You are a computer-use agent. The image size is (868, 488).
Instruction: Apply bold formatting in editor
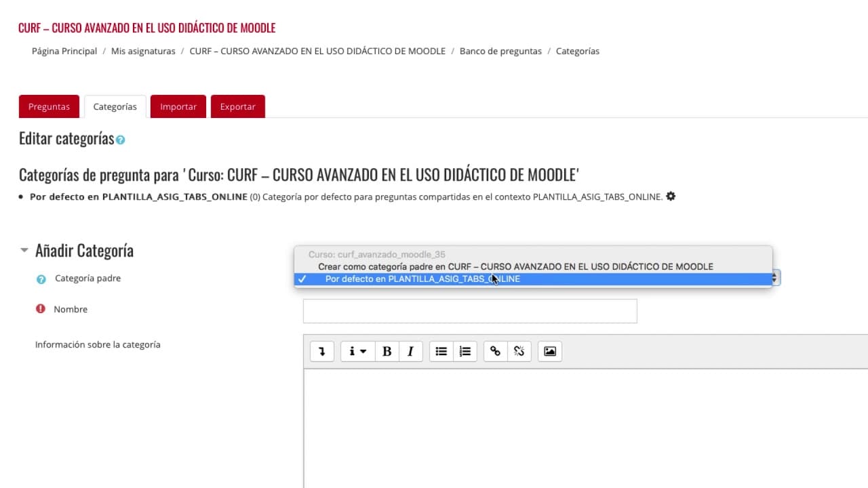[387, 351]
